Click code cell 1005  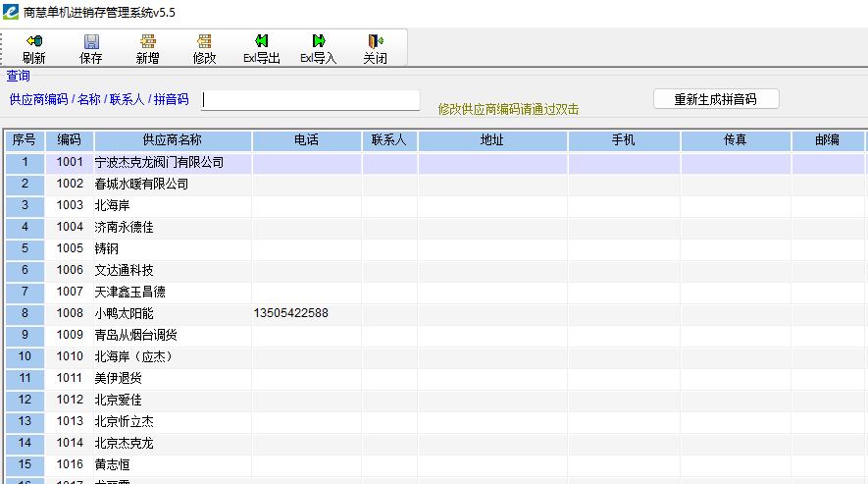(x=70, y=248)
